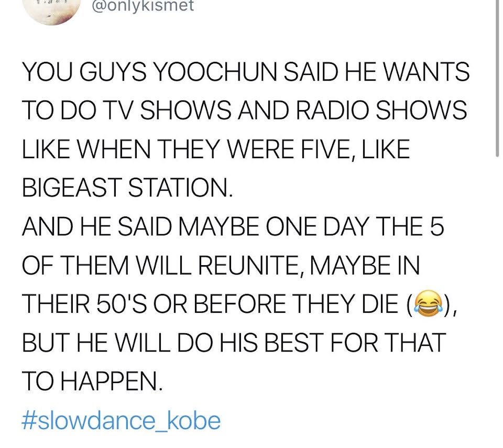Click the tweet line starting 'YOU GUYS'
503x448 pixels.
tap(246, 72)
